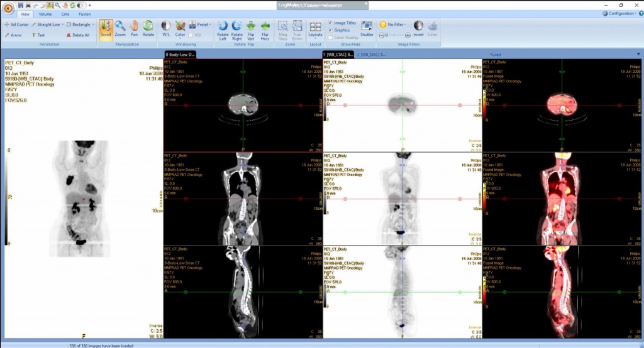Click the Undo icon in quick access bar

(35, 6)
